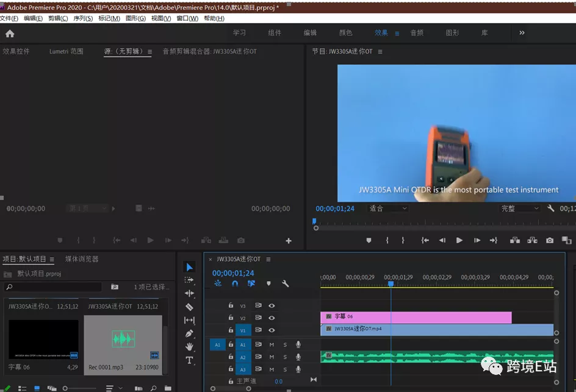Click Extract button in Program Monitor
Viewport: 576px width, 392px height.
pyautogui.click(x=532, y=240)
